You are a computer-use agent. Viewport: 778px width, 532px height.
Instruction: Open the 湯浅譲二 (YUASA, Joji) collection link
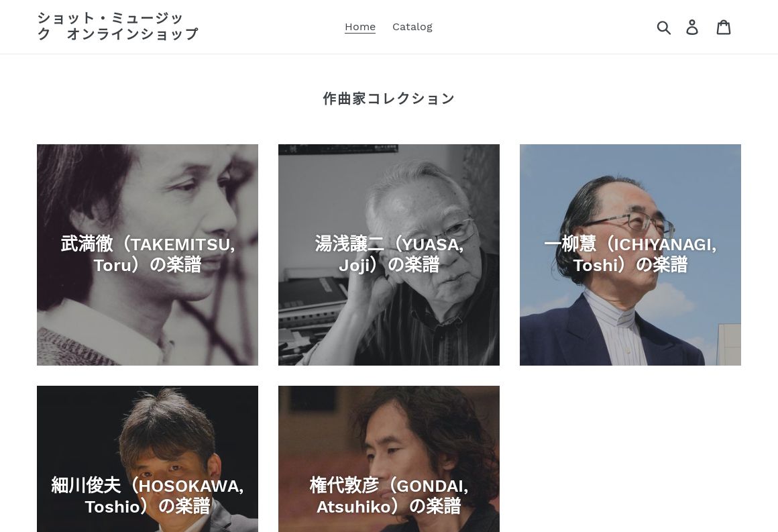389,254
